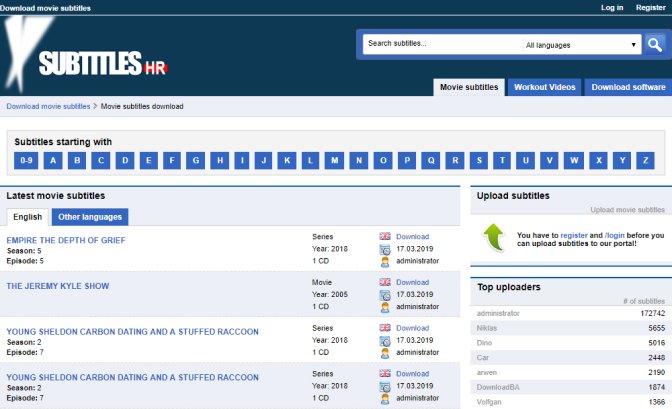Click Download movie subtitles breadcrumb link
672x409 pixels.
click(x=48, y=106)
